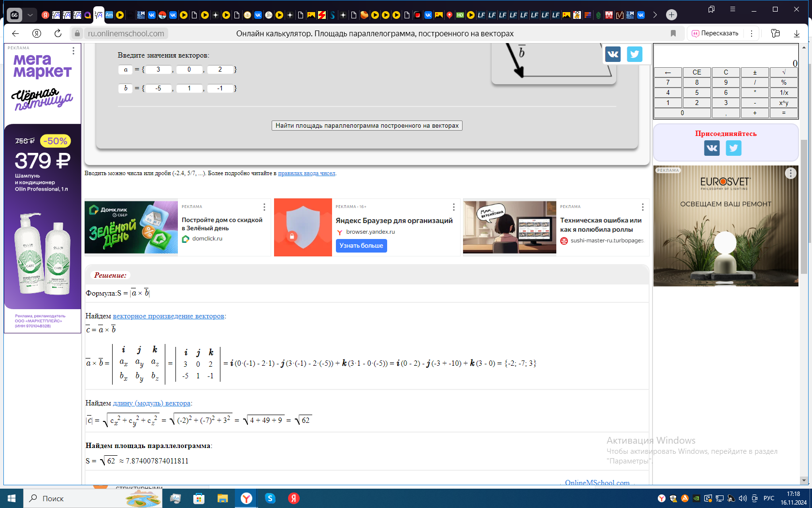Click the Yandex home icon near address bar
This screenshot has height=508, width=812.
pyautogui.click(x=37, y=33)
